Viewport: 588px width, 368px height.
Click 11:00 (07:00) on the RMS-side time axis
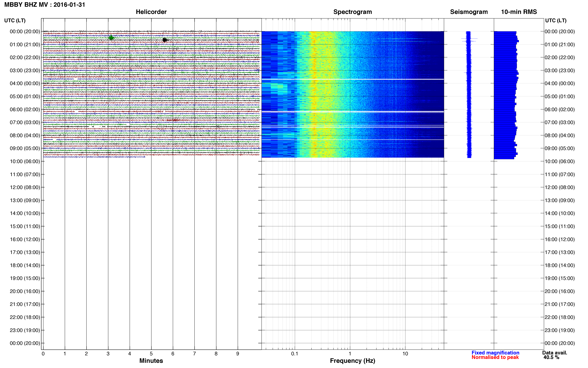(x=560, y=174)
